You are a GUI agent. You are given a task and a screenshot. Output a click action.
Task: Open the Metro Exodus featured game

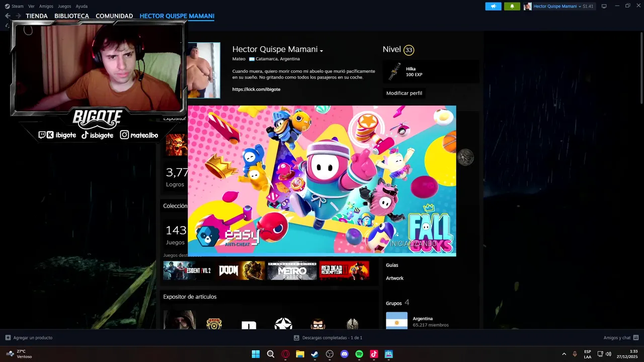point(292,270)
